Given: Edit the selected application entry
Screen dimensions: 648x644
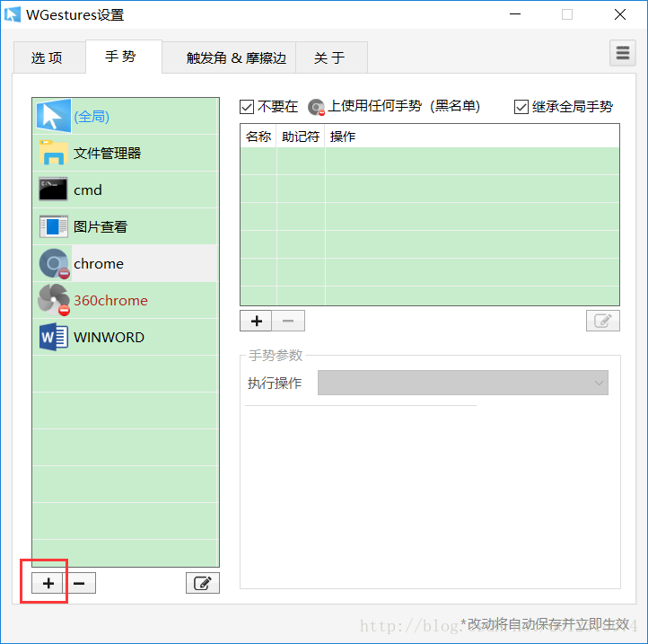Looking at the screenshot, I should (x=203, y=583).
